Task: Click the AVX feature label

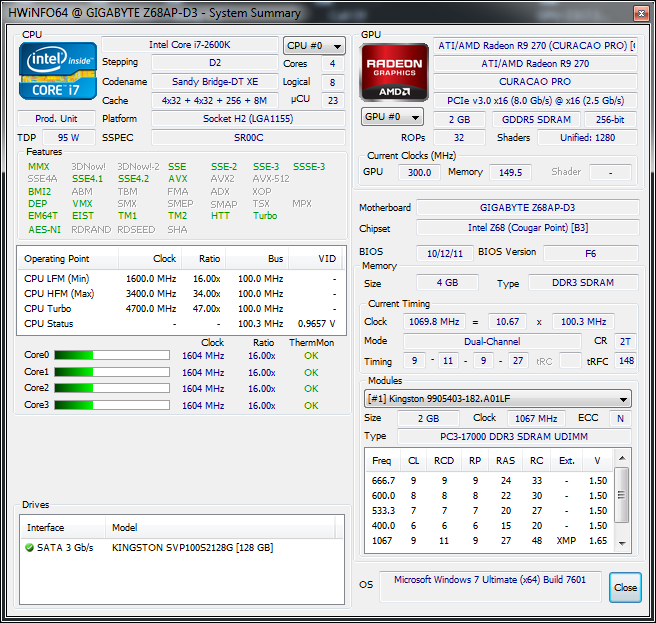Action: 178,179
